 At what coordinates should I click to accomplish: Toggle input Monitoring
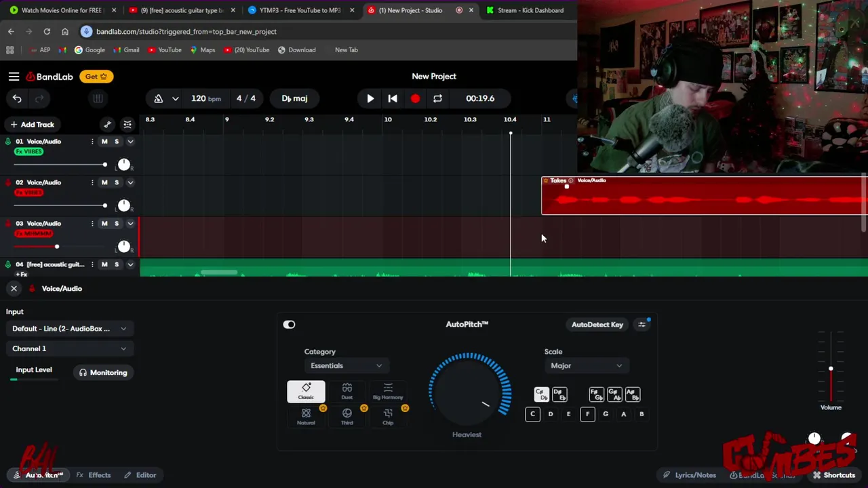tap(103, 373)
